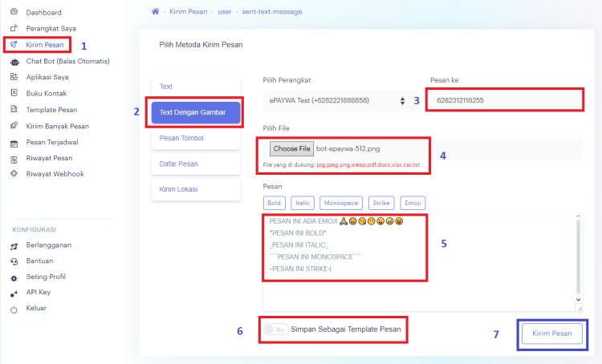Screen dimensions: 602x364
Task: Click the Perangkat Saya device icon
Action: (x=14, y=28)
